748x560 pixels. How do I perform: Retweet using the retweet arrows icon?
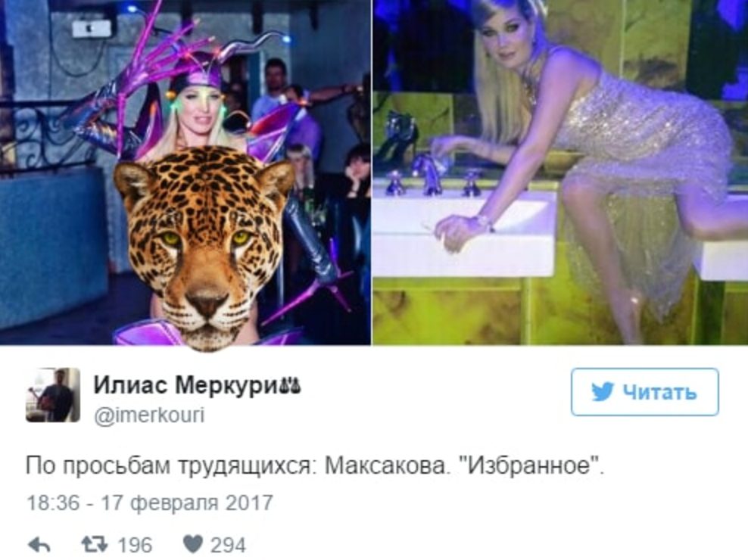point(95,544)
